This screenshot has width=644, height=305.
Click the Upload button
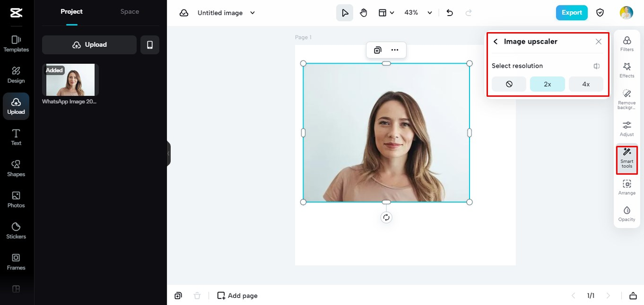[90, 45]
